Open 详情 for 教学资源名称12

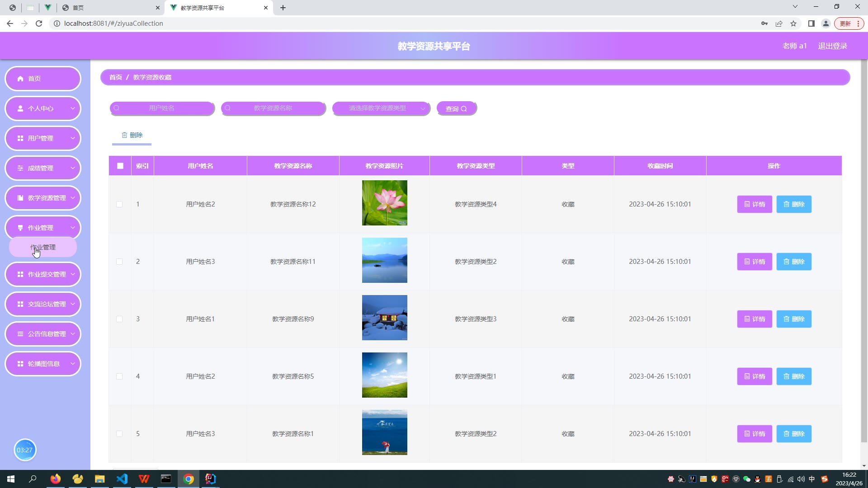pyautogui.click(x=755, y=204)
